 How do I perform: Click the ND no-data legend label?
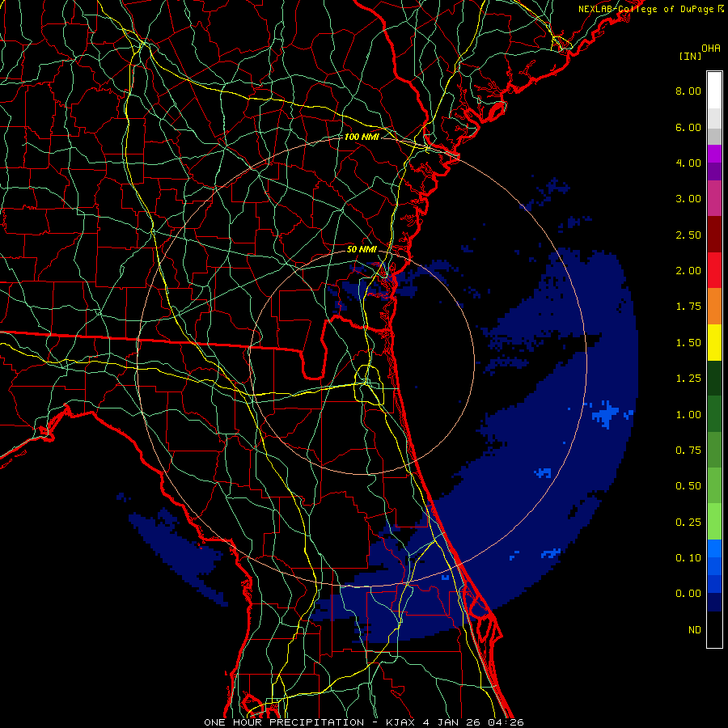(695, 630)
